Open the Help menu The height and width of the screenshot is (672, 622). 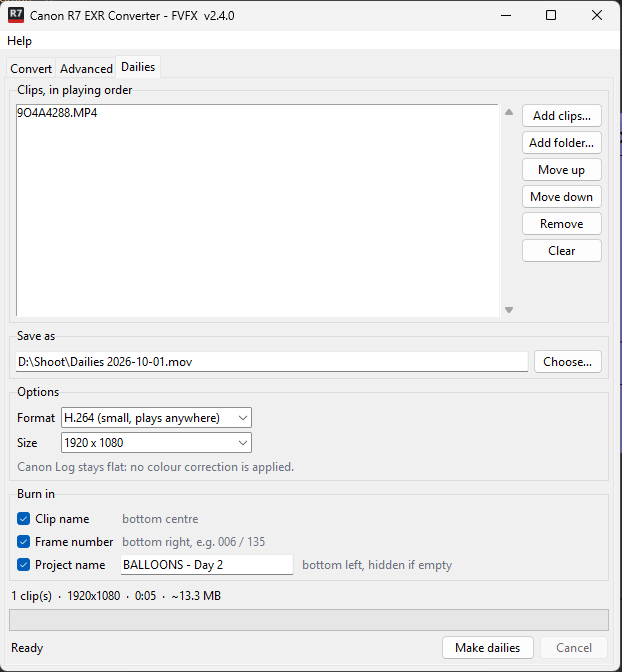19,41
